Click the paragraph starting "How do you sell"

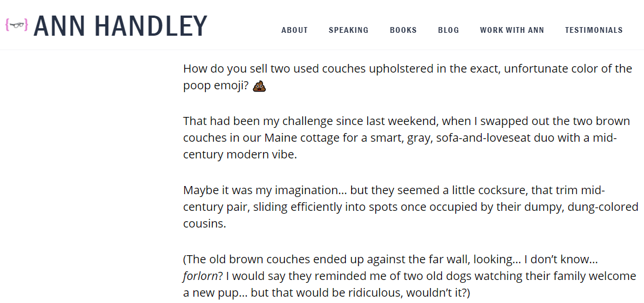[407, 77]
